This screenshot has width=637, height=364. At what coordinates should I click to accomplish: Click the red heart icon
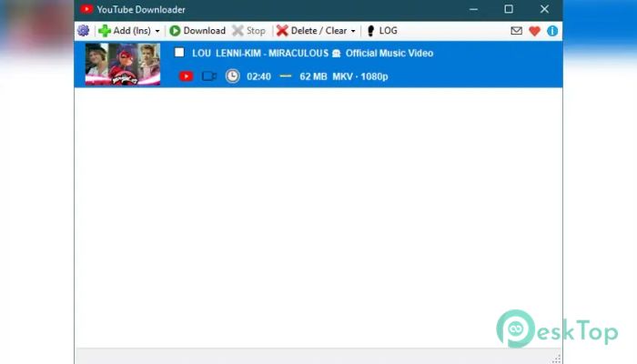(x=535, y=31)
